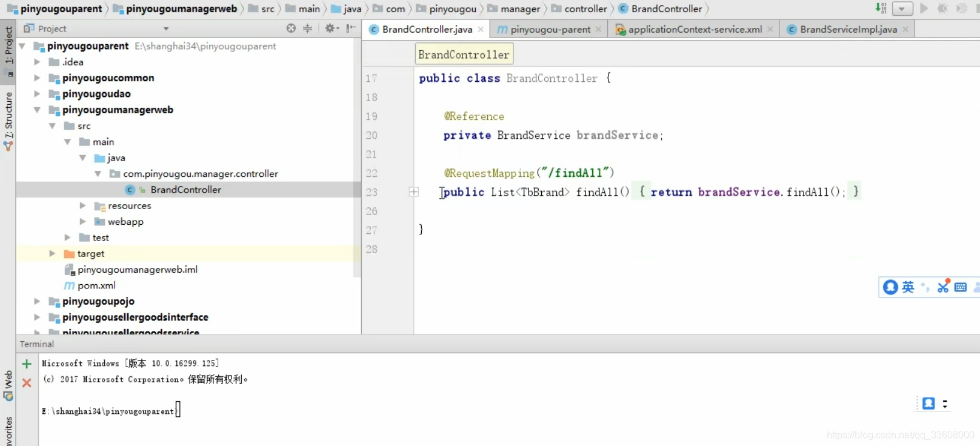Viewport: 980px width, 446px height.
Task: Collapse the src folder
Action: (x=52, y=125)
